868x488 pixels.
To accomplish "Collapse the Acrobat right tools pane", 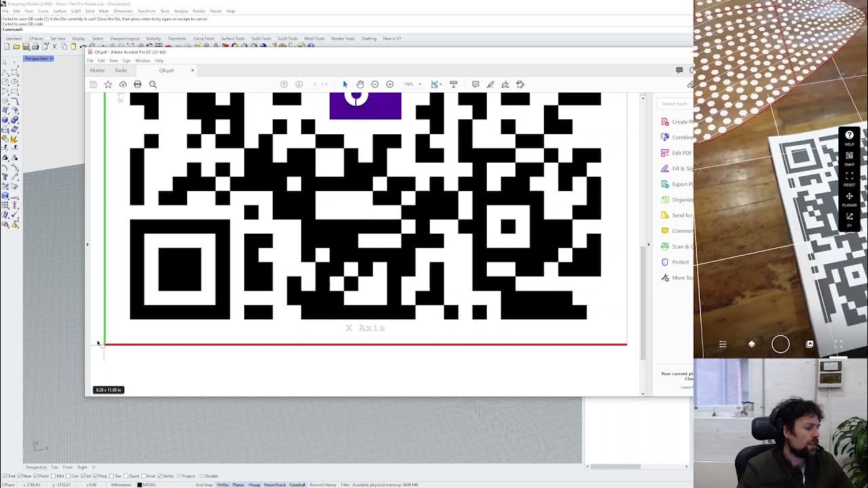I will (648, 244).
